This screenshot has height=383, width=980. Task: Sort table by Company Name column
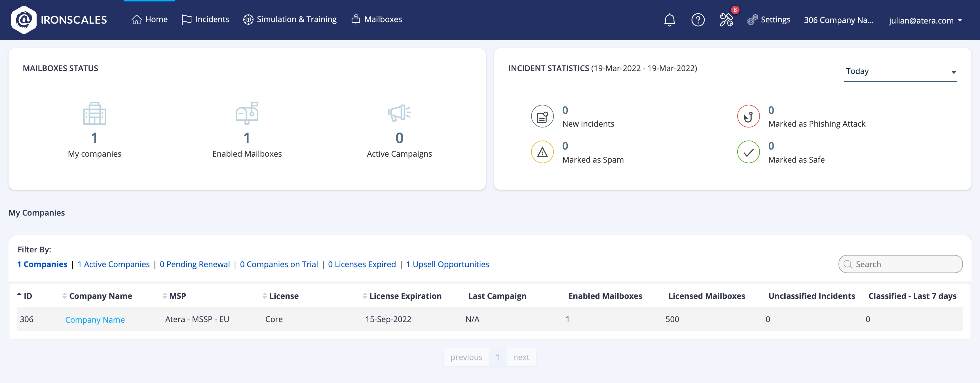[100, 296]
